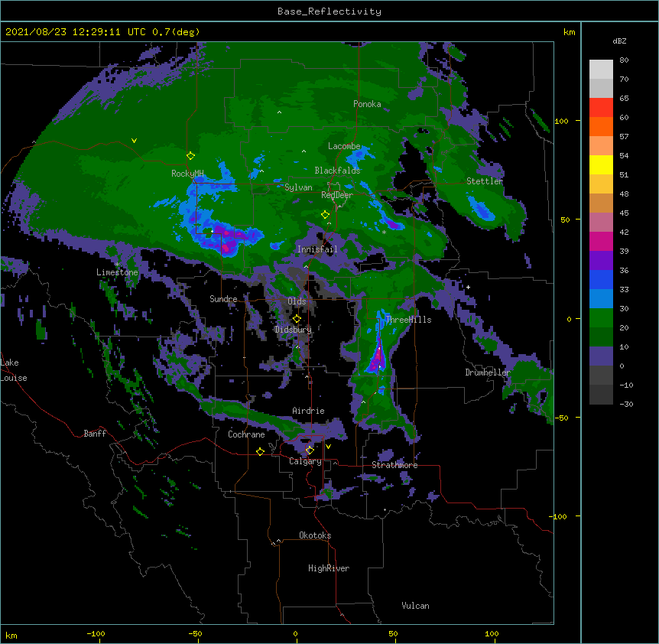
Task: Click the RockyMH label
Action: pos(187,174)
